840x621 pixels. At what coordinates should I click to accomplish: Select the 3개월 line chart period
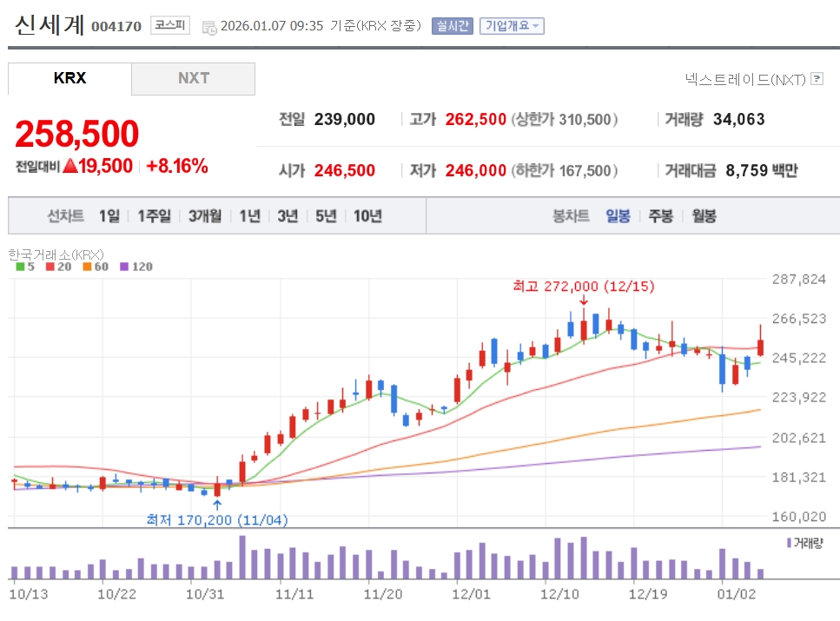click(205, 216)
